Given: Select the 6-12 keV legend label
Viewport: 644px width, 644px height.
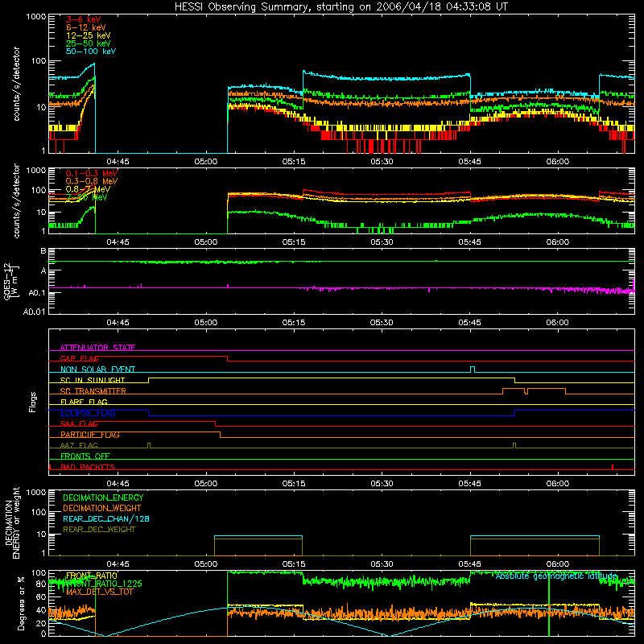Looking at the screenshot, I should (86, 27).
